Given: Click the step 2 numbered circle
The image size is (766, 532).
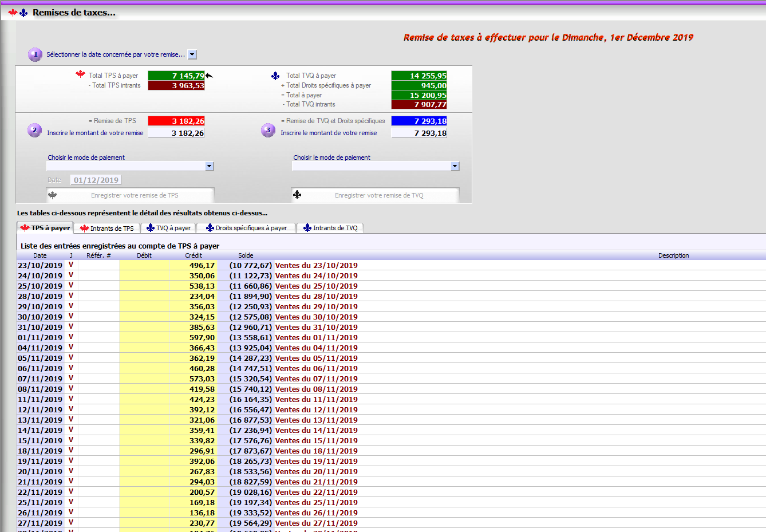Looking at the screenshot, I should coord(34,131).
